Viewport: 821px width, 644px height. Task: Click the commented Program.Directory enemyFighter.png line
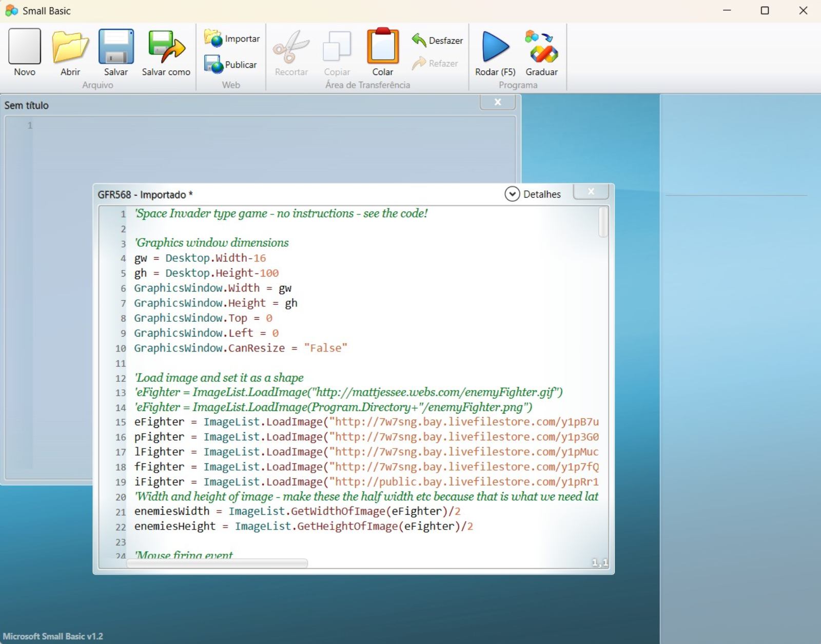[333, 407]
